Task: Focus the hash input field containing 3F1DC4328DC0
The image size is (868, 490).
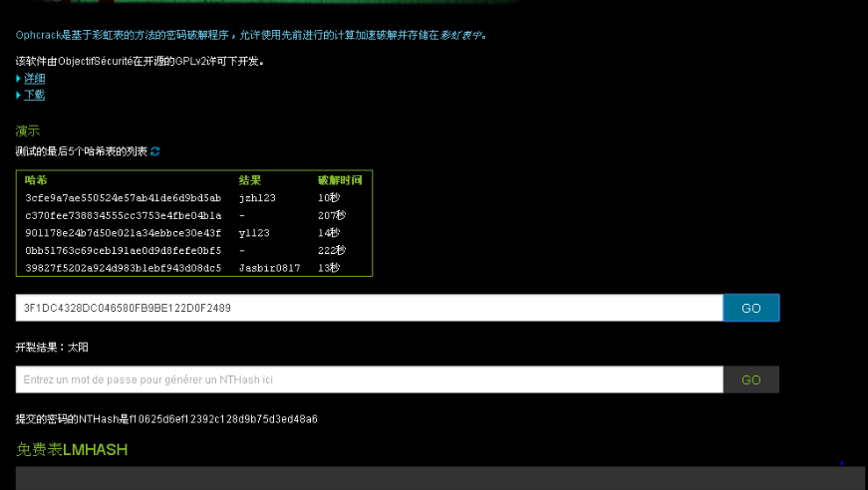Action: [x=370, y=308]
